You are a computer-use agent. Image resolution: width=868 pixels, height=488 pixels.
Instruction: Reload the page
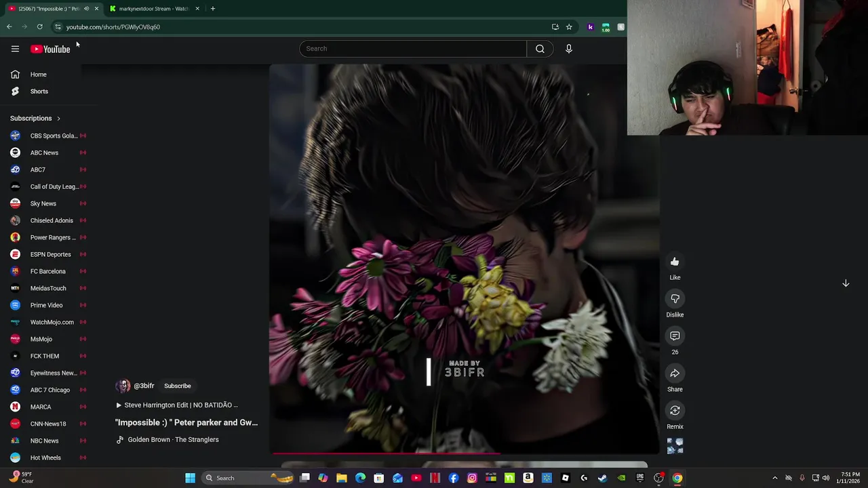point(40,27)
